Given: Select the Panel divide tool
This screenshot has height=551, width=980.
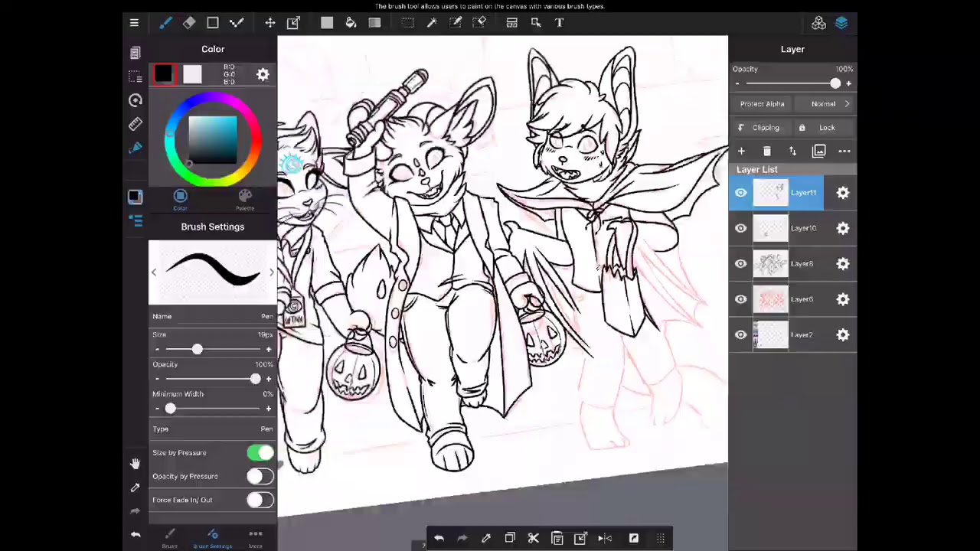Looking at the screenshot, I should pos(512,23).
